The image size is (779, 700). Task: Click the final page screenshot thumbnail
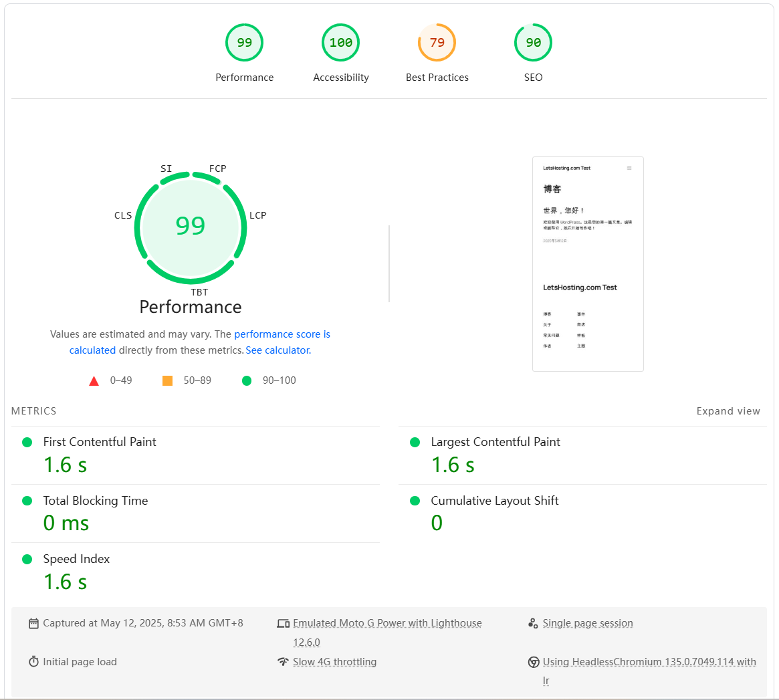tap(588, 264)
